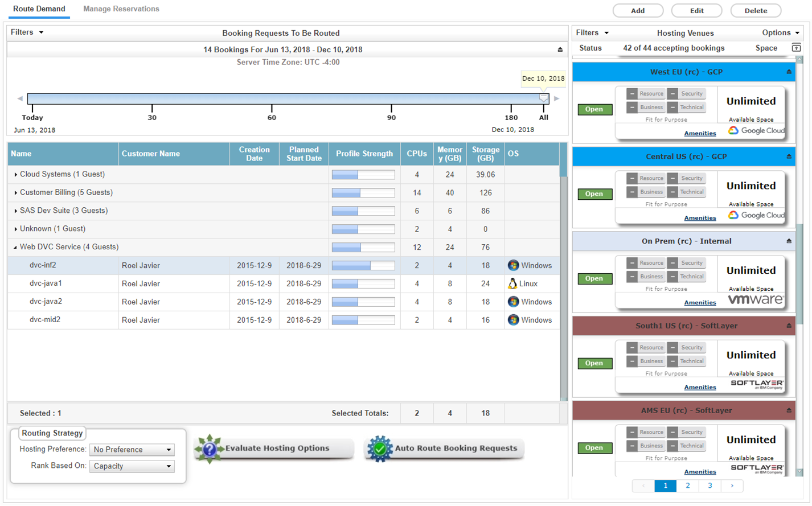Click the Security fit indicator on South1 US card

click(686, 347)
